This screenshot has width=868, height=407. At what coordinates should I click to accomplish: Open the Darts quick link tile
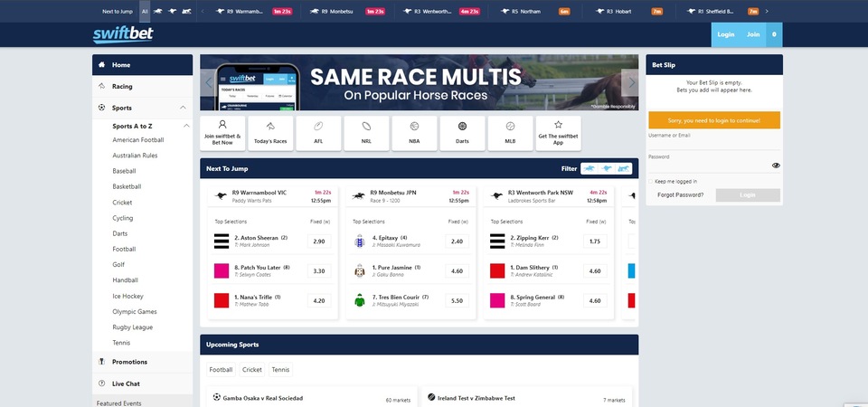click(462, 133)
